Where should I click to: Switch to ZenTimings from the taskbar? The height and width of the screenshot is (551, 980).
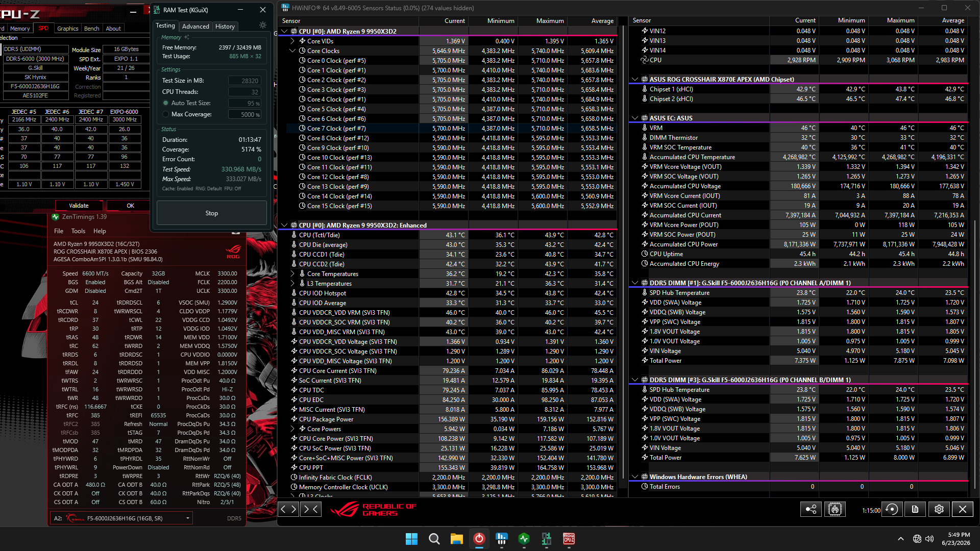tap(524, 539)
